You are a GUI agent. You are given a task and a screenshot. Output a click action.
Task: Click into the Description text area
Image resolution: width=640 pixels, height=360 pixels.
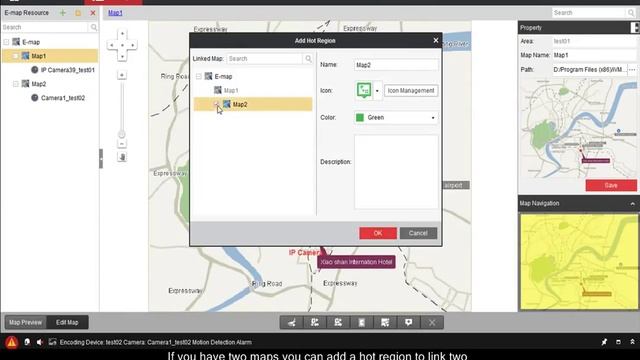coord(396,172)
